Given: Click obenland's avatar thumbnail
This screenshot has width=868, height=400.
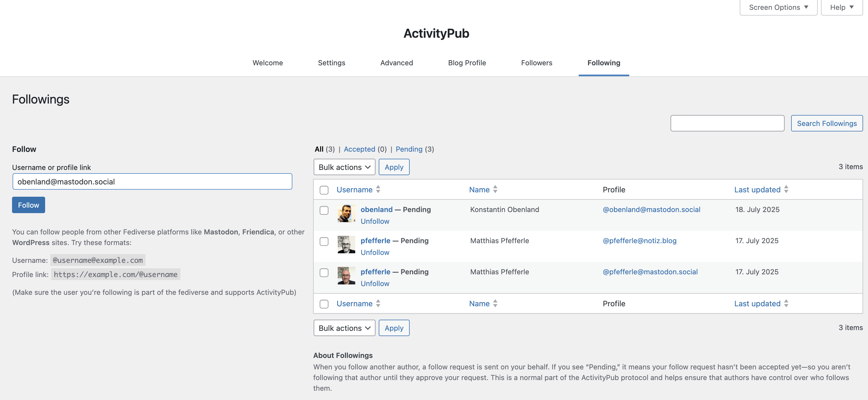Looking at the screenshot, I should (x=346, y=213).
